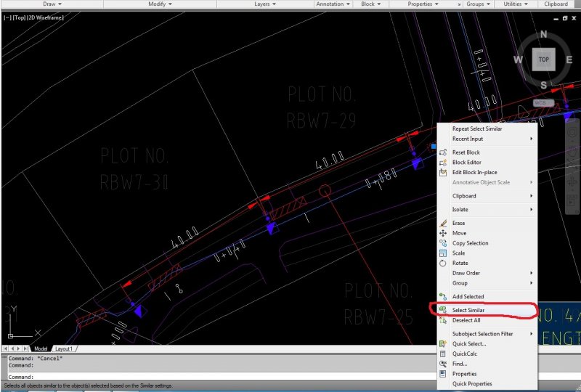
Task: Choose Rotate from the context menu
Action: [460, 263]
